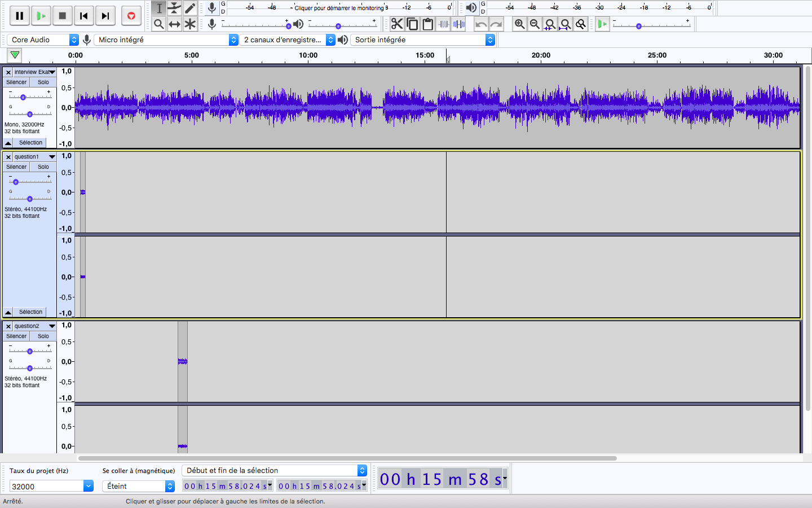Viewport: 812px width, 508px height.
Task: Click the Redo arrow icon
Action: [x=496, y=24]
